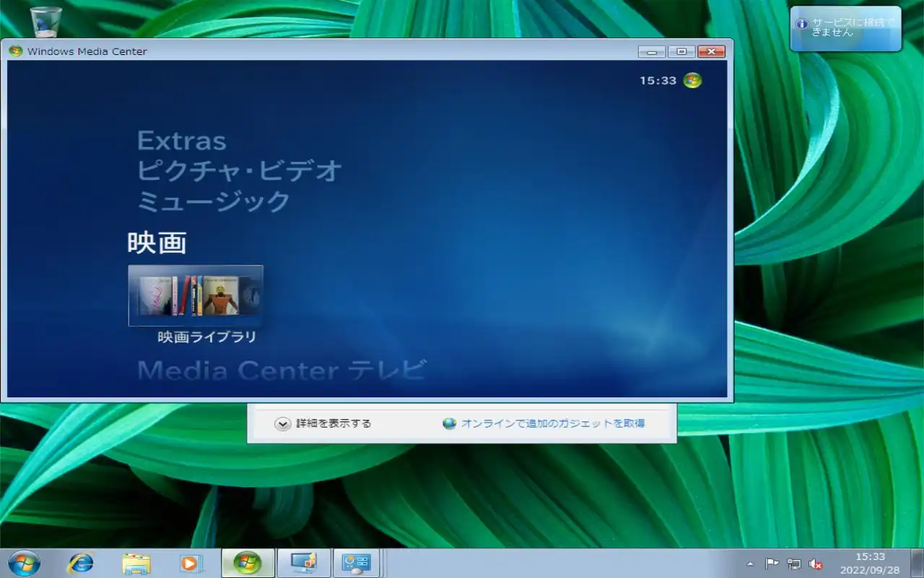Switch to the personalization monitor taskbar button
The width and height of the screenshot is (924, 578).
pos(304,564)
